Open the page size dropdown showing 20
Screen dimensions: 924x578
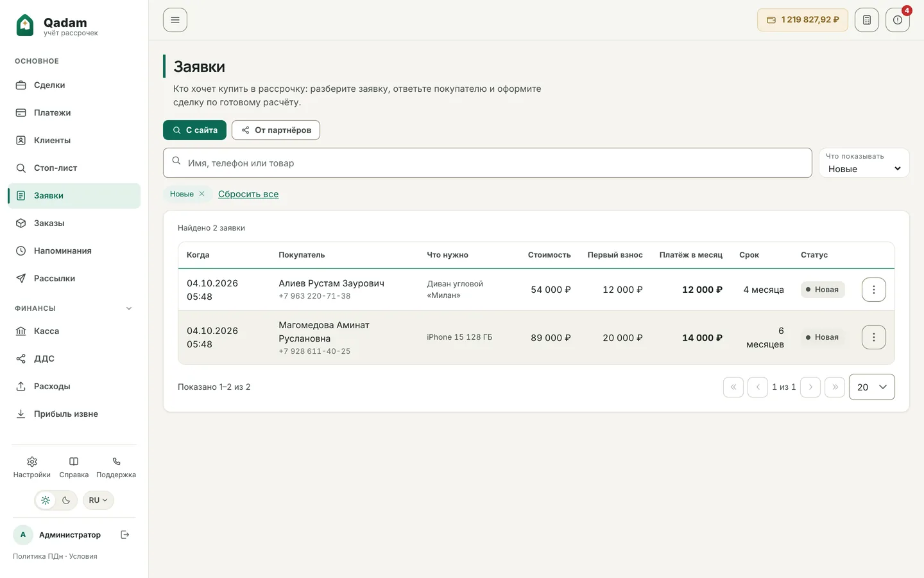(871, 387)
